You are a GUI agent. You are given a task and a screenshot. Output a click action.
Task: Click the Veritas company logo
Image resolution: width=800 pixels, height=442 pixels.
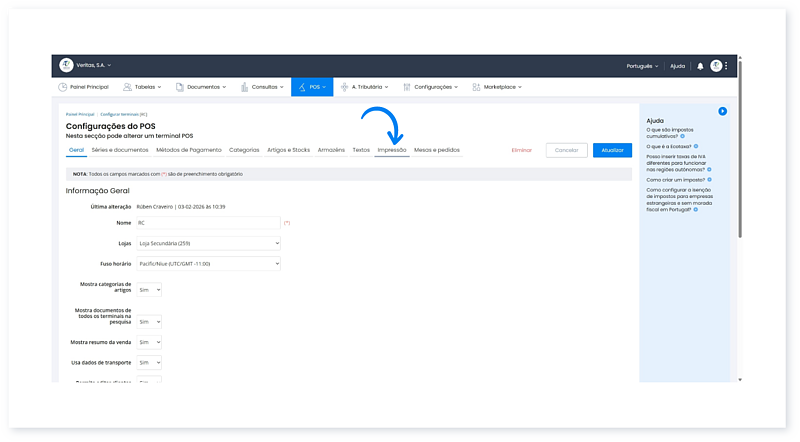(67, 65)
